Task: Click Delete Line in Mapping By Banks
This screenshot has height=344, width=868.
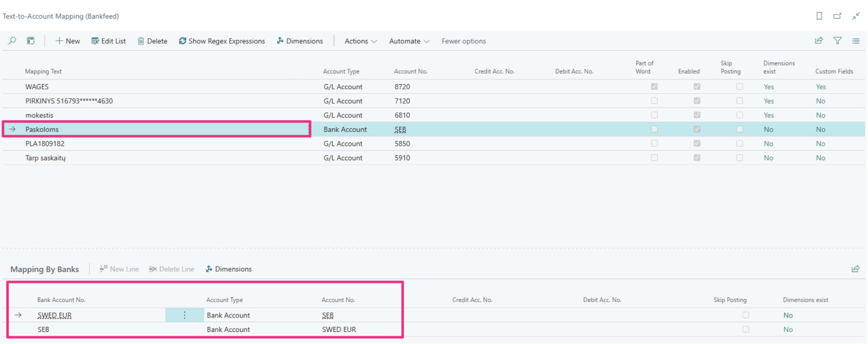Action: click(x=172, y=269)
